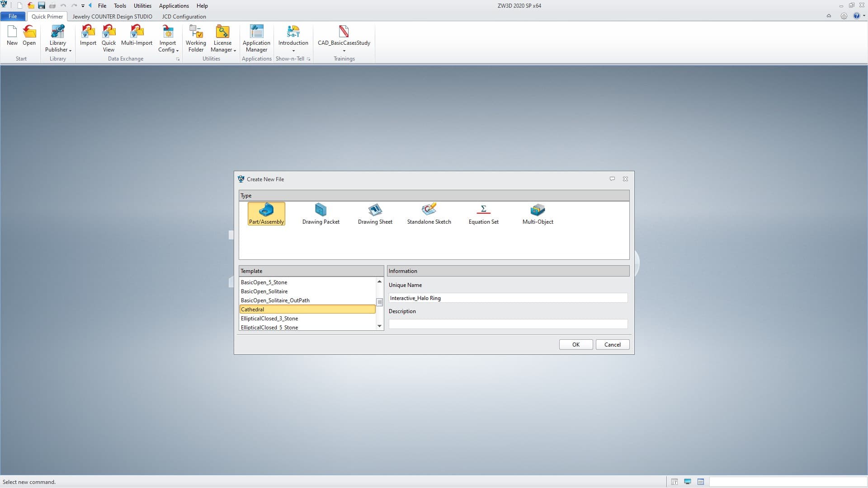Click open folder icon in quick access toolbar
The image size is (868, 488).
30,6
